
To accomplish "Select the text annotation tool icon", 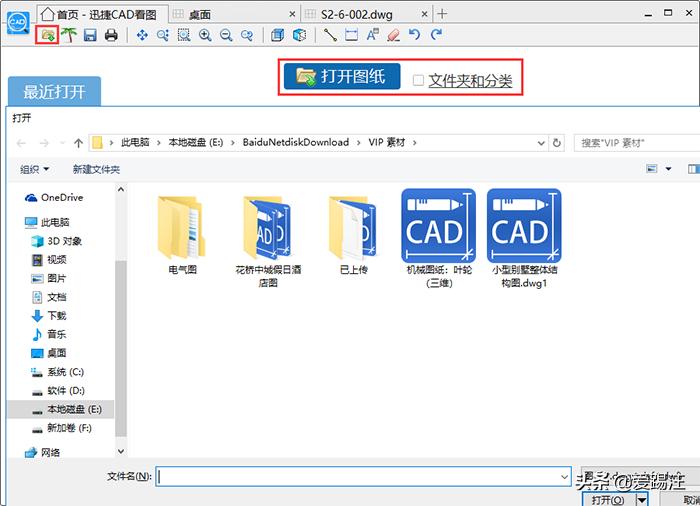I will coord(372,35).
